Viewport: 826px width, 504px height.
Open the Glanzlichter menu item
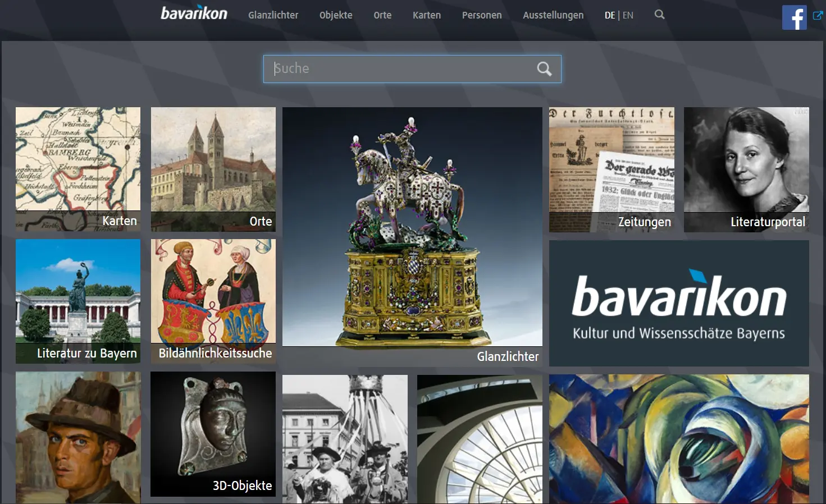tap(273, 15)
